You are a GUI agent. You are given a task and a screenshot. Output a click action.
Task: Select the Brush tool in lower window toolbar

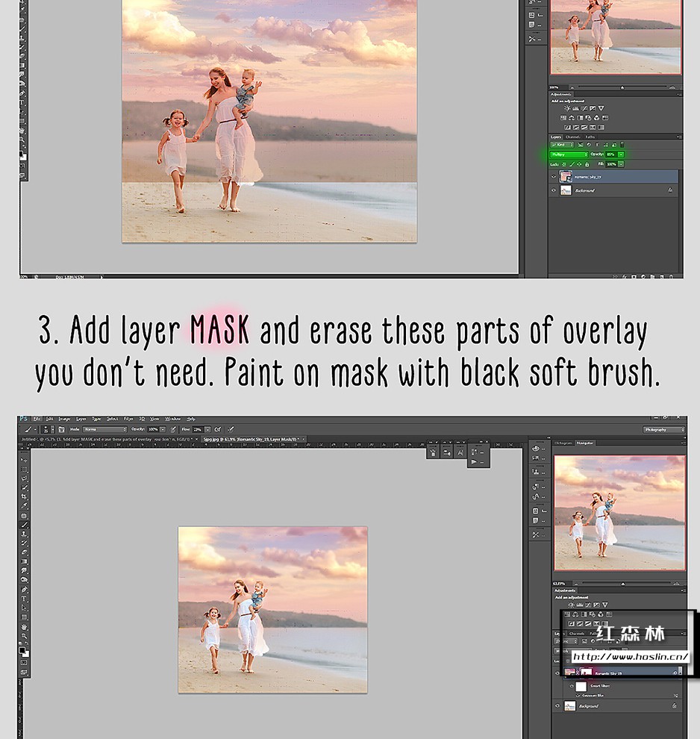(24, 525)
